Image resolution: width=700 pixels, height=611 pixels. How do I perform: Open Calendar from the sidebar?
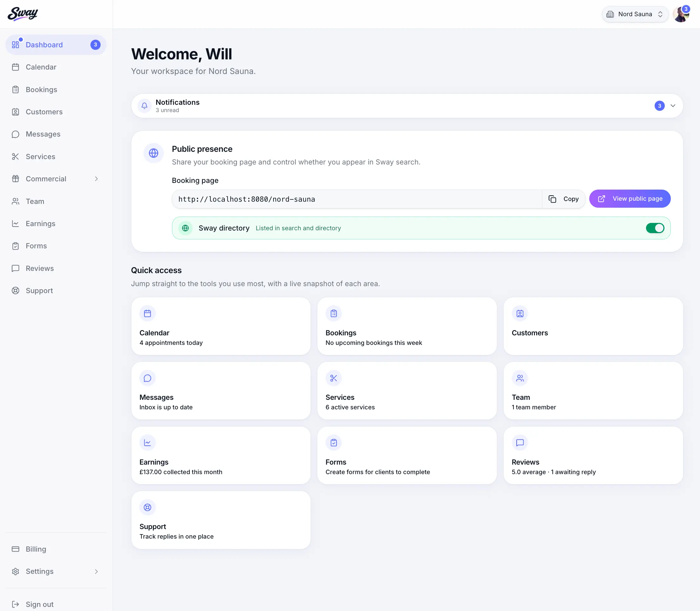click(56, 67)
